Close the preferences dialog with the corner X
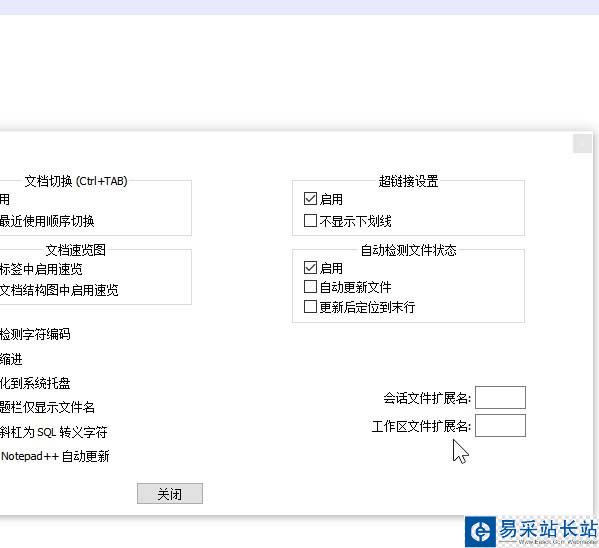Image resolution: width=599 pixels, height=548 pixels. (582, 144)
